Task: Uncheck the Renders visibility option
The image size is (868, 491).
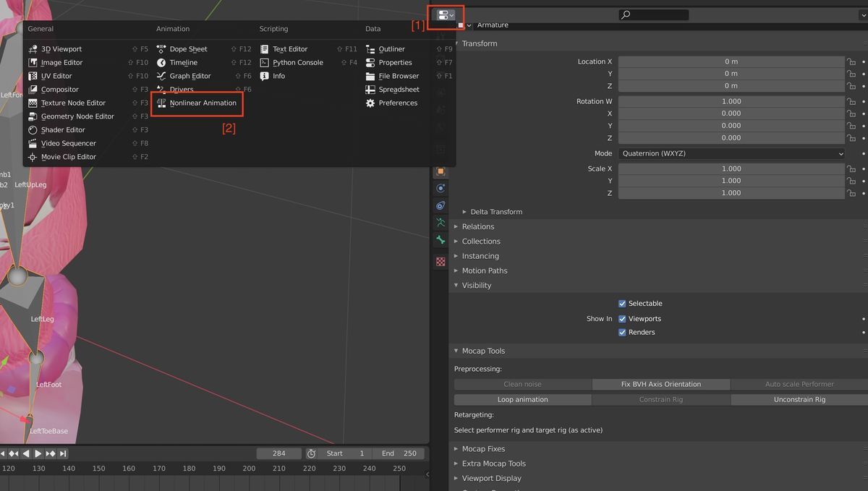Action: pyautogui.click(x=622, y=332)
